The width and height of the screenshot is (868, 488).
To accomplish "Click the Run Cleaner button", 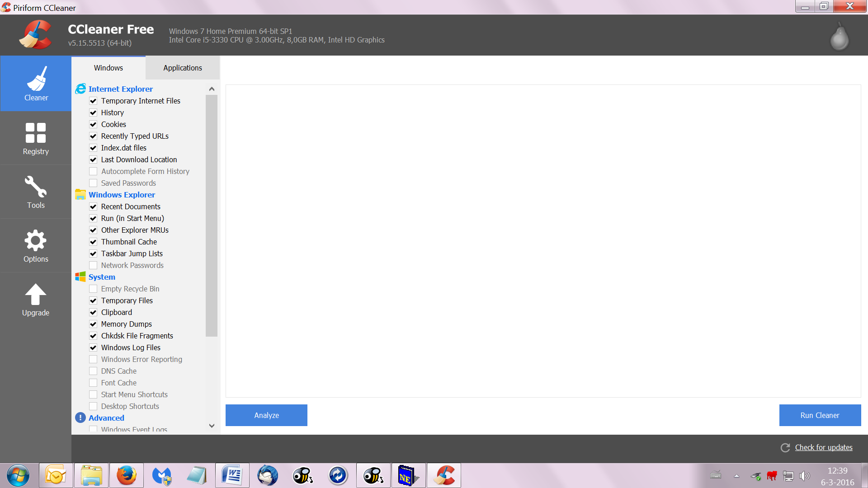I will tap(820, 415).
